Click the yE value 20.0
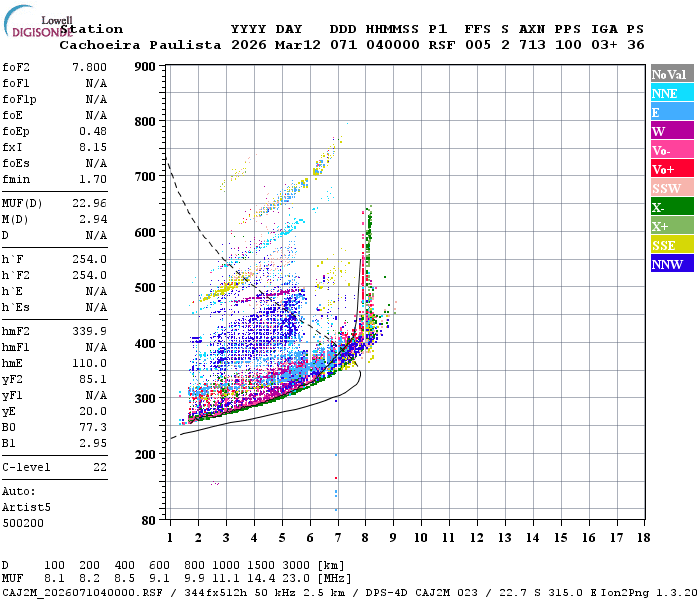The width and height of the screenshot is (700, 600). pos(93,412)
